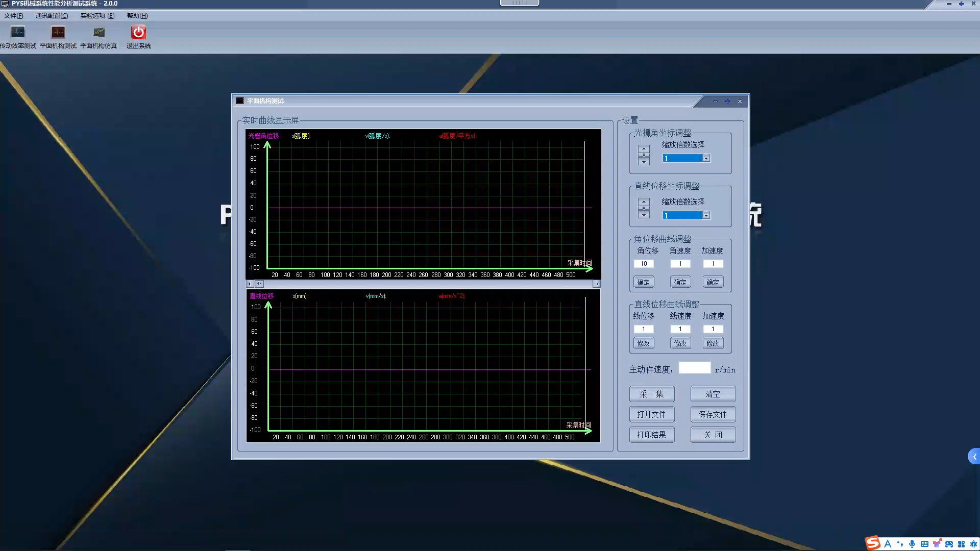
Task: Click 修改 button under 线速度
Action: 680,343
